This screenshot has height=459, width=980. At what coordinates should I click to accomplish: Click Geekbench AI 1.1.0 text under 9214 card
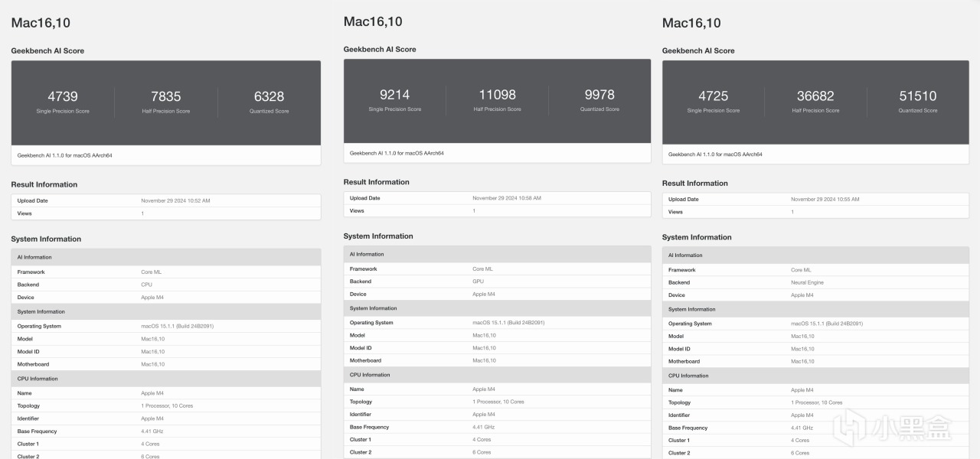point(397,153)
